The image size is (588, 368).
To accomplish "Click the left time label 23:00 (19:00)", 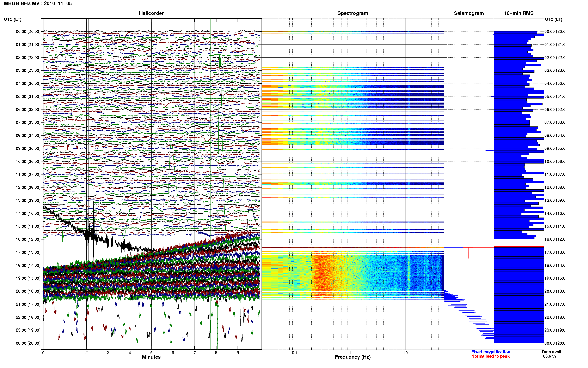I will click(x=28, y=330).
